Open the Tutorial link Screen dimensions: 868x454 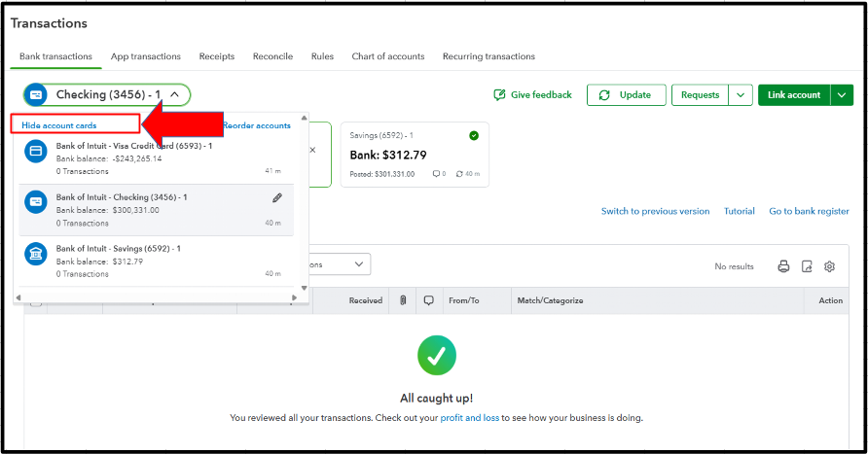pyautogui.click(x=739, y=211)
